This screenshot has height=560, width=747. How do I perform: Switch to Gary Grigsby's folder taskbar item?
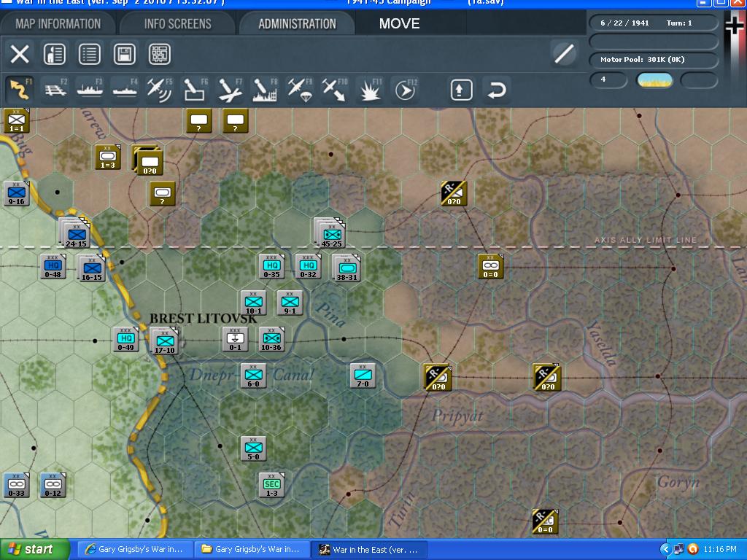[x=252, y=549]
